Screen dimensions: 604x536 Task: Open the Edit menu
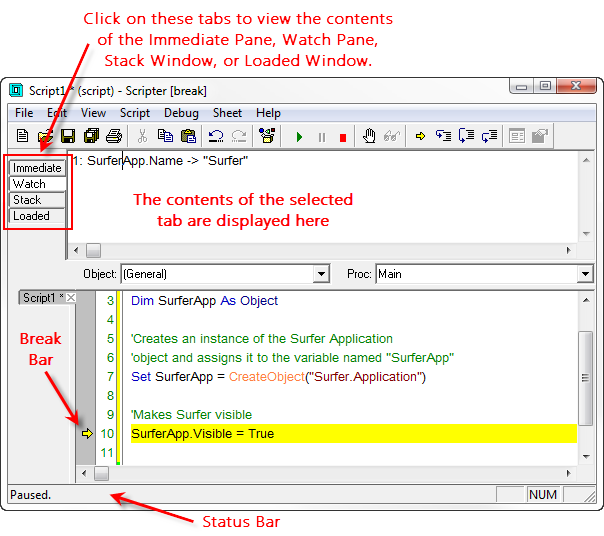point(57,113)
